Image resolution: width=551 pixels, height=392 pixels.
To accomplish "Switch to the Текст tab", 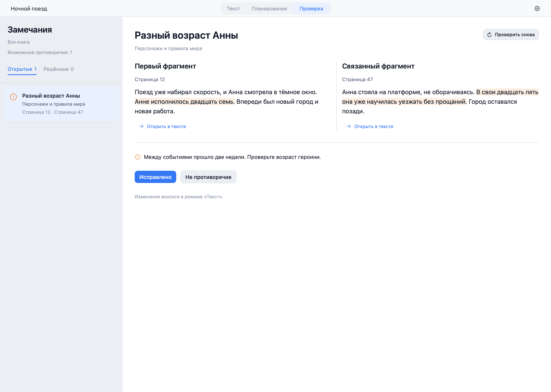I will pyautogui.click(x=233, y=8).
